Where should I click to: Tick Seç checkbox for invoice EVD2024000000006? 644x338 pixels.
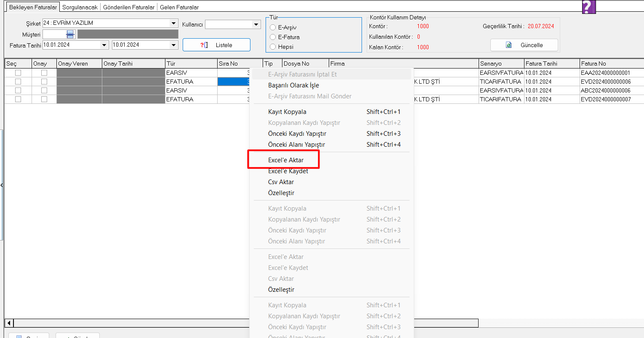18,82
